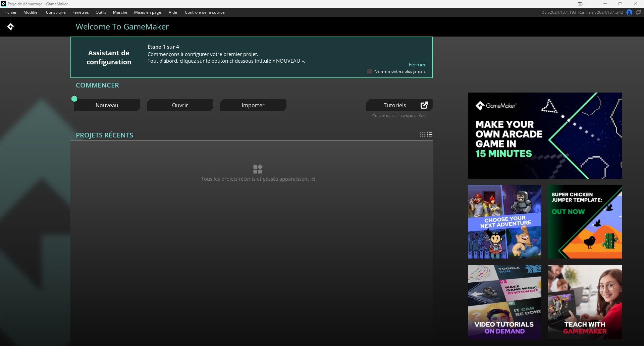644x346 pixels.
Task: Enable 'Ne me montrez plus jamais' checkbox
Action: coord(369,71)
